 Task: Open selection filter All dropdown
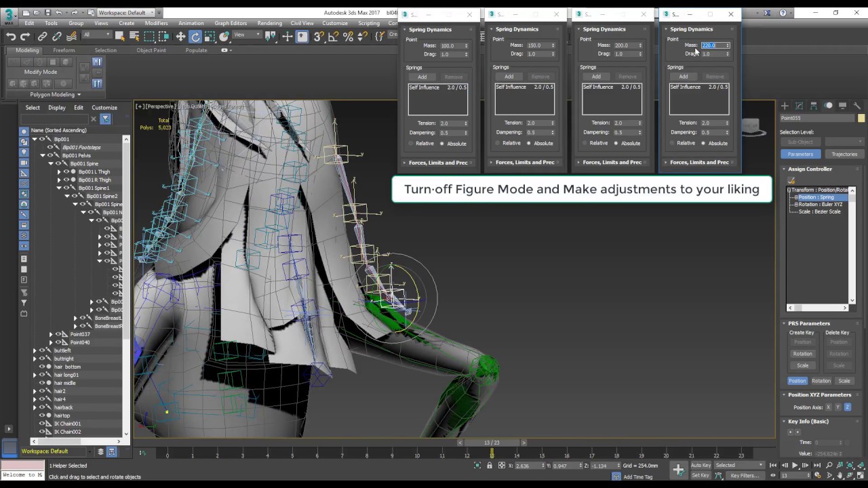[x=96, y=35]
